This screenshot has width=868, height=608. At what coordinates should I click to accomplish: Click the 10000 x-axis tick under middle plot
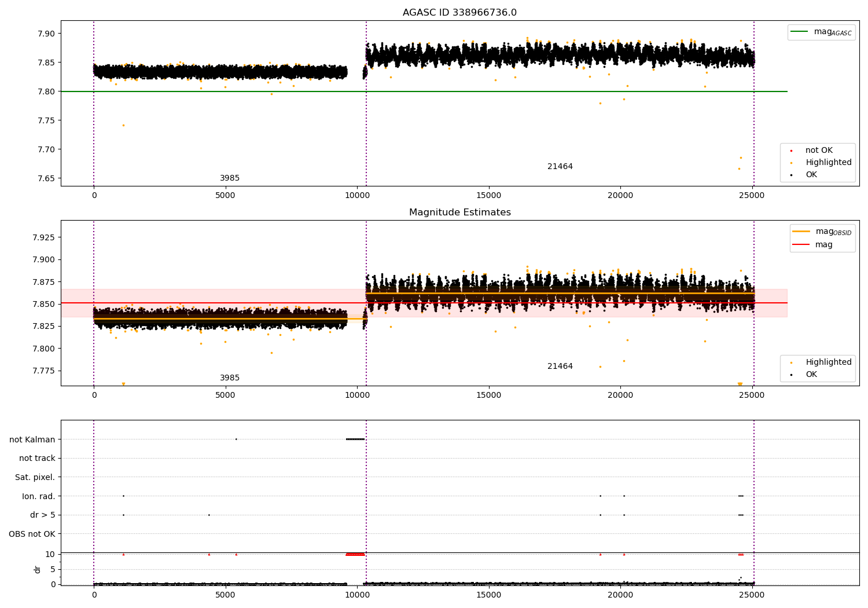pyautogui.click(x=357, y=395)
